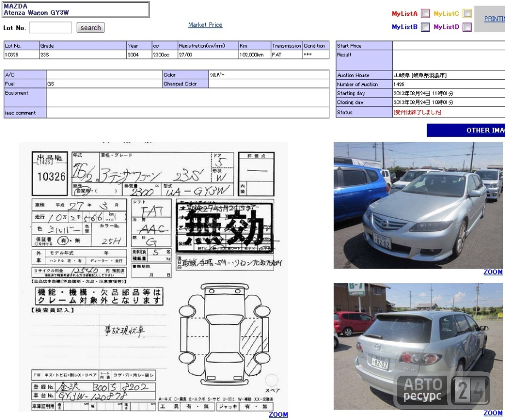Click the OTHER IMAGES bar
This screenshot has height=420, width=505.
pos(466,130)
